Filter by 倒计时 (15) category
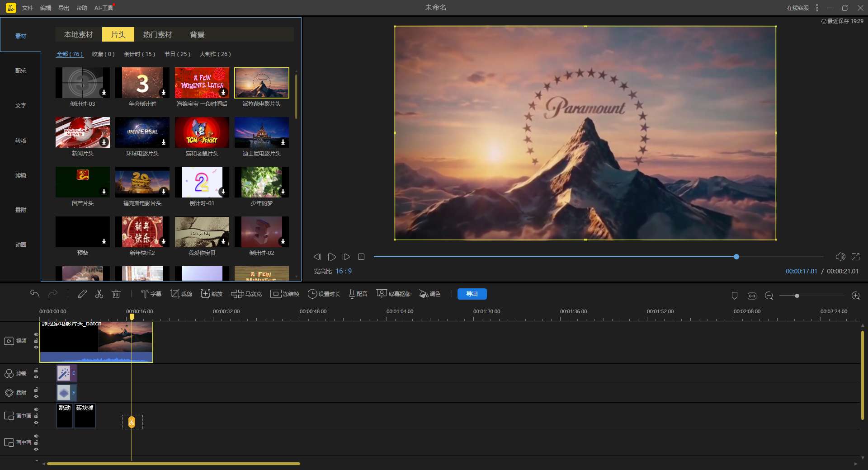The width and height of the screenshot is (868, 470). (139, 54)
